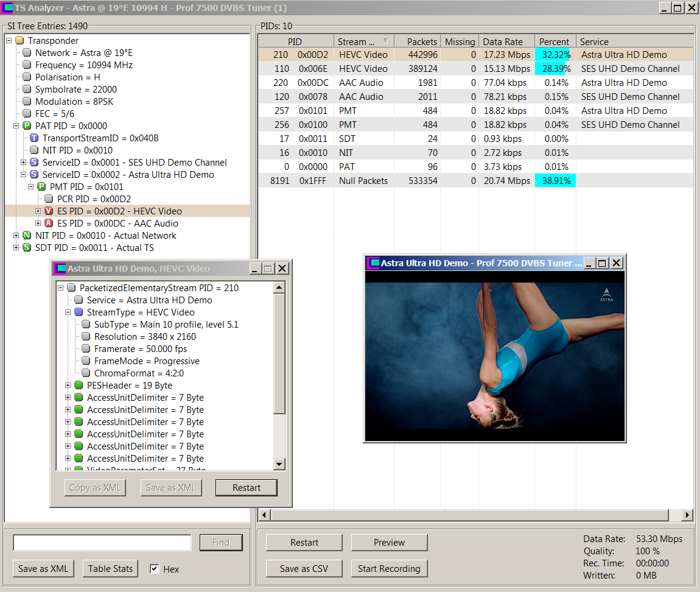Click the S icon of ServiceID 0x0002
Viewport: 700px width, 592px height.
[x=34, y=175]
